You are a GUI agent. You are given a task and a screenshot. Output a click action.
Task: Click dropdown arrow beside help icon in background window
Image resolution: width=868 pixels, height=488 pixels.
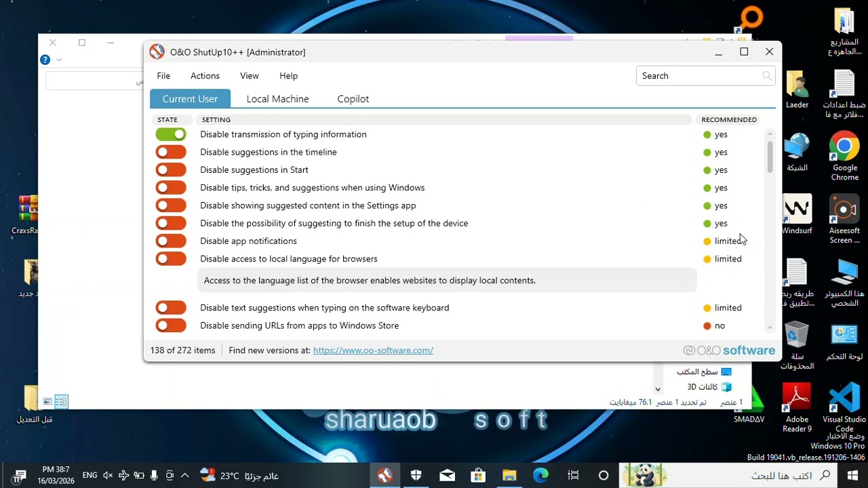59,60
